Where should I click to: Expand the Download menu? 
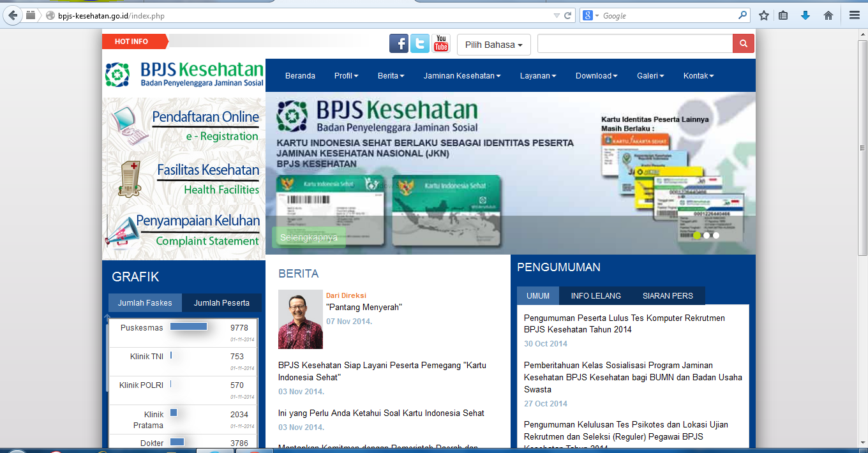(596, 75)
